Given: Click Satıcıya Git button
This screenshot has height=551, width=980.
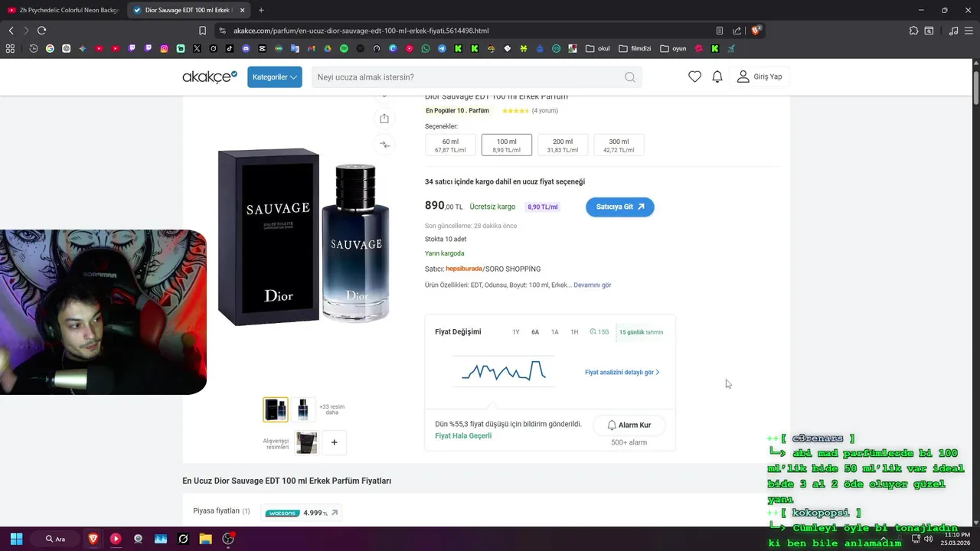Looking at the screenshot, I should [620, 207].
